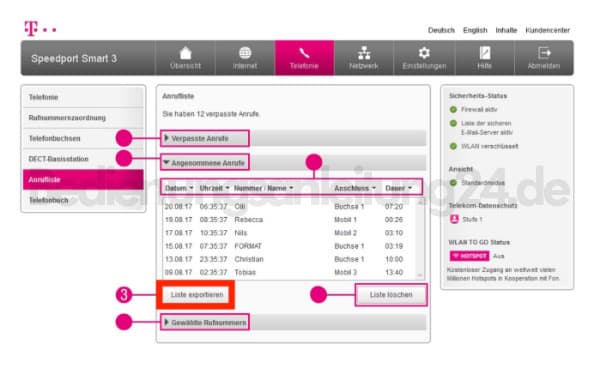Click the Telekom T logo
This screenshot has width=600, height=368.
pos(31,29)
